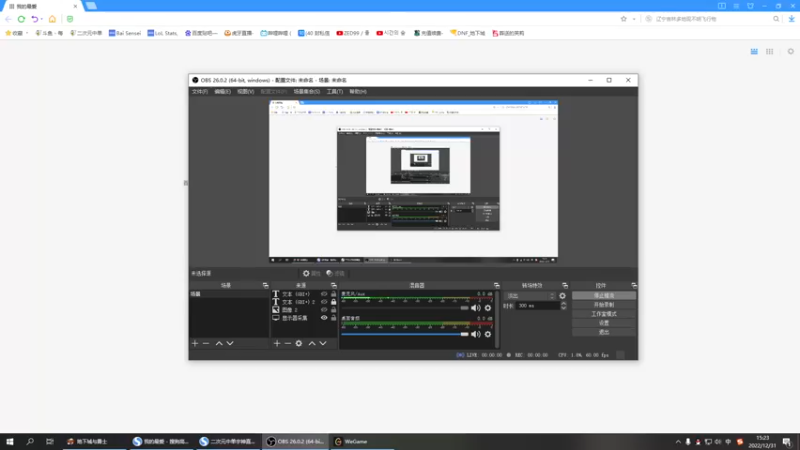This screenshot has height=450, width=800.
Task: Pop out the Scenes dock
Action: (265, 285)
